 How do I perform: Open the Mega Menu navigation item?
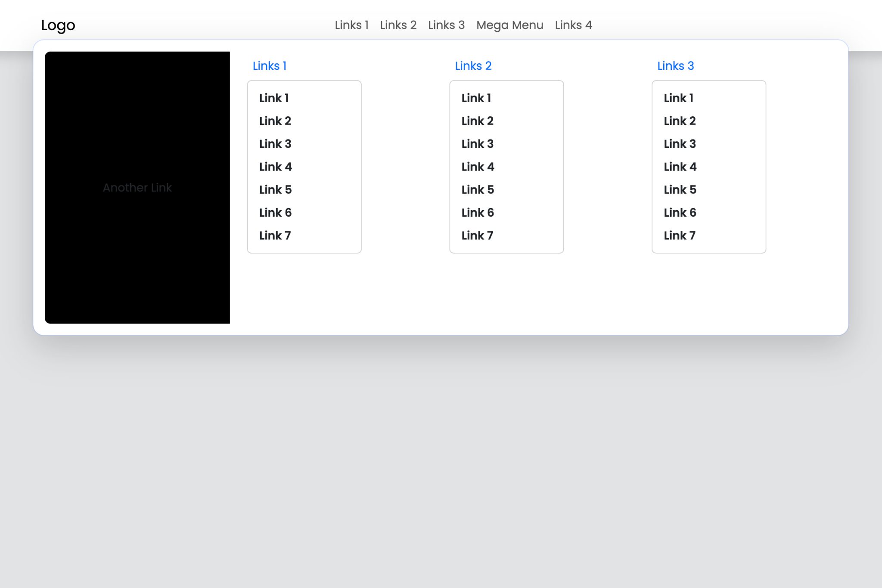(x=509, y=25)
